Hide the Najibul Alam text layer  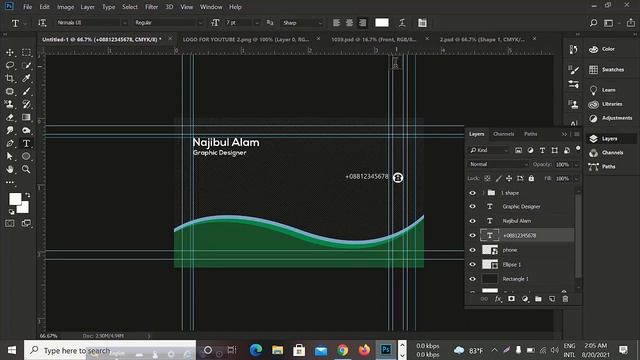tap(472, 221)
